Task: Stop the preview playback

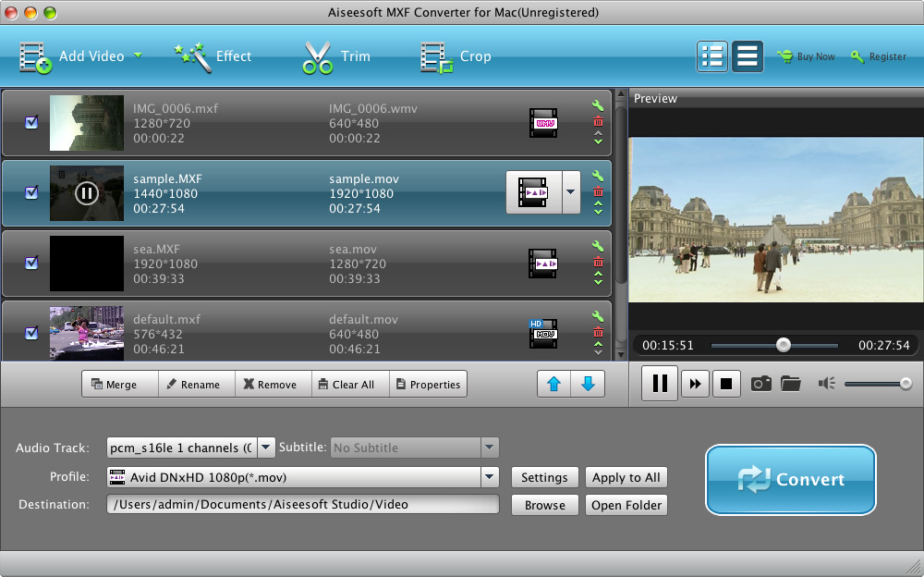Action: 725,383
